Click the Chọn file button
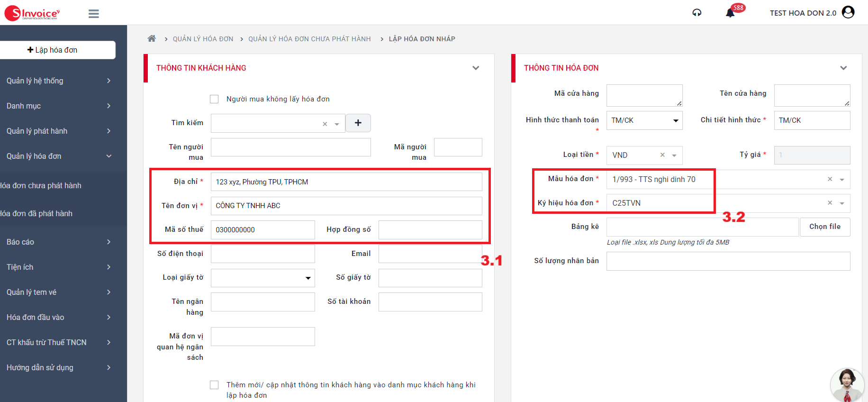Viewport: 868px width, 402px height. (824, 227)
